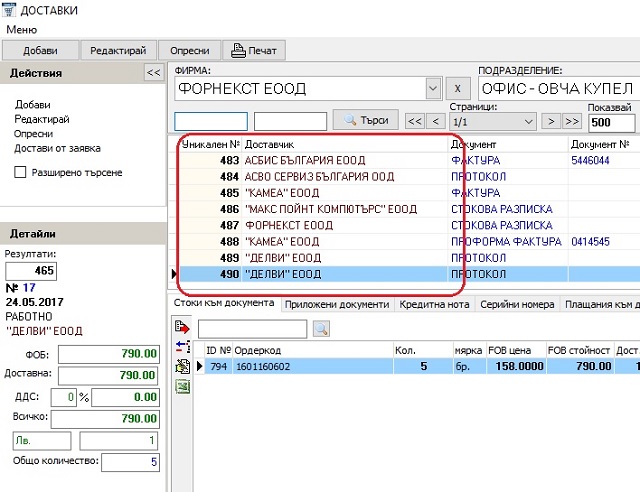
Task: Select Добави in the Действия list
Action: 33,105
